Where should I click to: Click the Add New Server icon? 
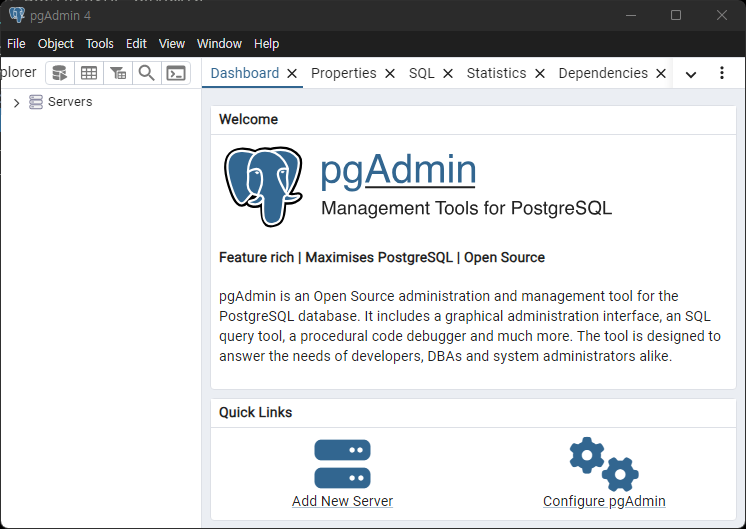[343, 464]
